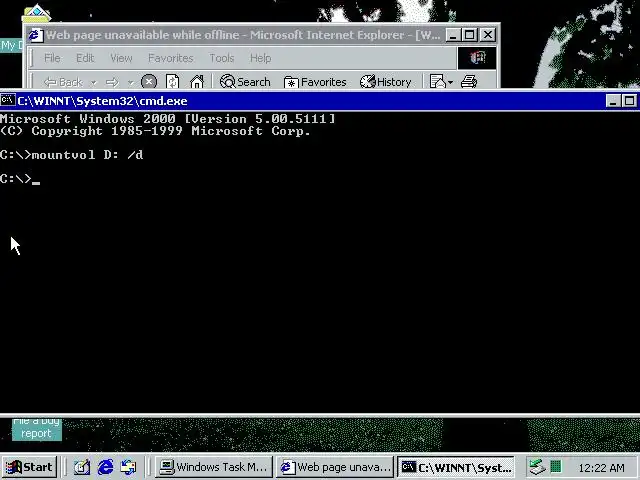Viewport: 640px width, 480px height.
Task: Open the View menu in Internet Explorer
Action: point(121,58)
